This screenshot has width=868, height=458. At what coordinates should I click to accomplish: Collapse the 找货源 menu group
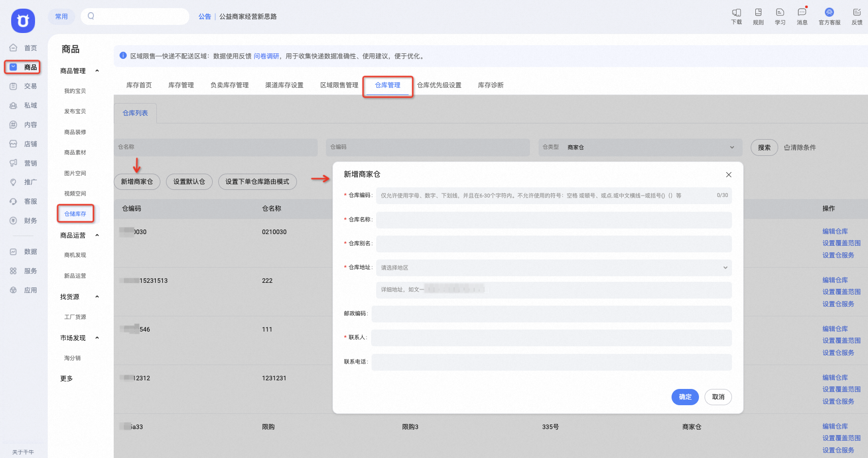pyautogui.click(x=97, y=297)
